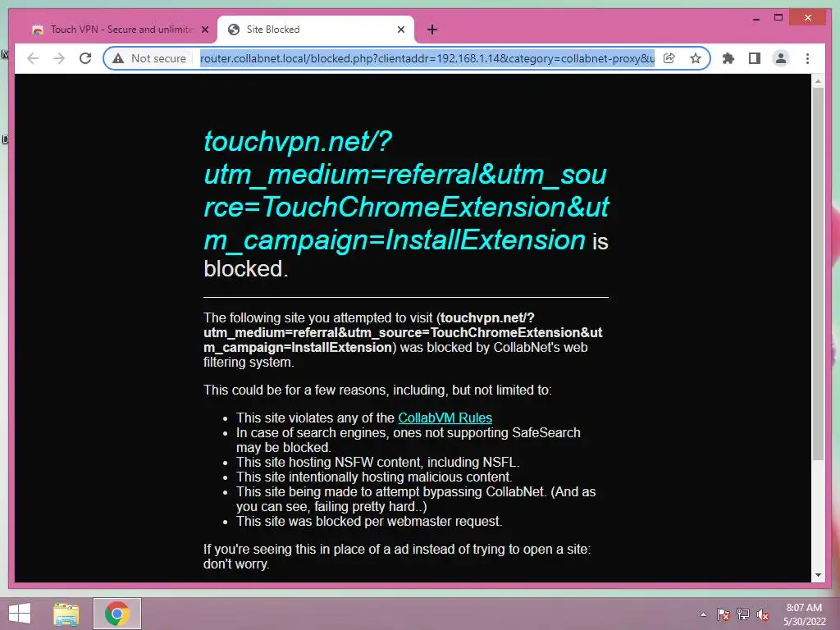The width and height of the screenshot is (840, 630).
Task: Click the page scrollbar thumb
Action: [818, 273]
